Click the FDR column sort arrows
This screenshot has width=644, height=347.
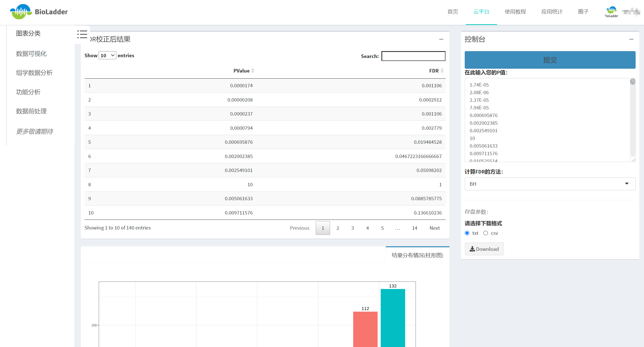(x=442, y=71)
